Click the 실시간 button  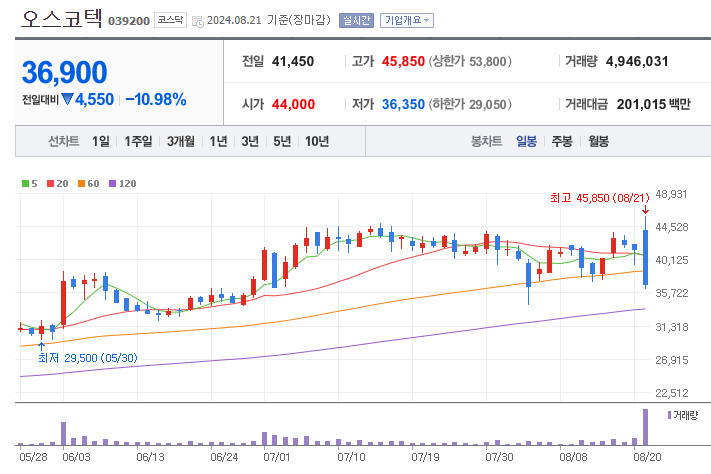coord(356,20)
